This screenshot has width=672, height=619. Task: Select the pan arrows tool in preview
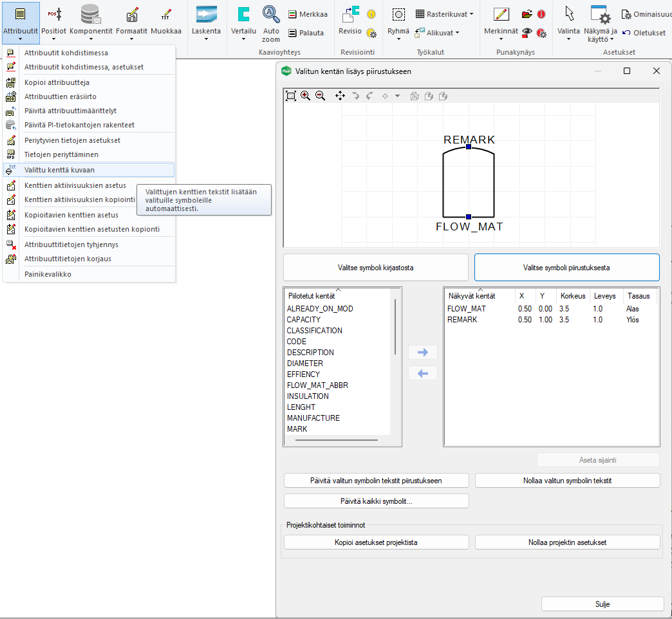pos(340,96)
